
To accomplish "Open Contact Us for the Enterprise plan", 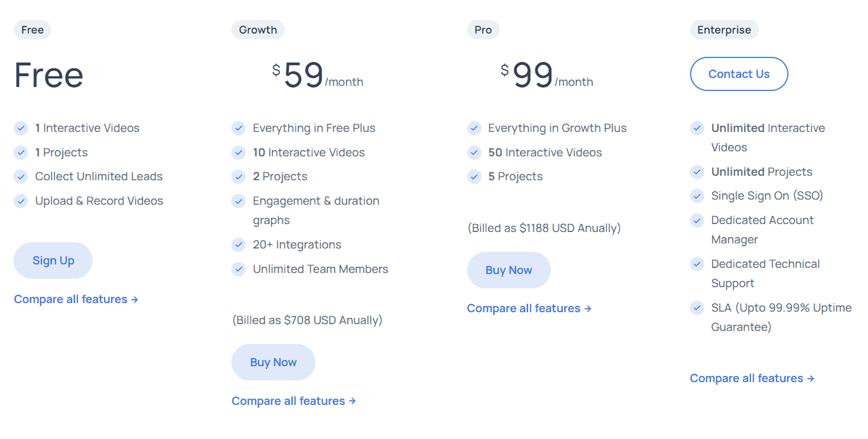I will [x=738, y=74].
